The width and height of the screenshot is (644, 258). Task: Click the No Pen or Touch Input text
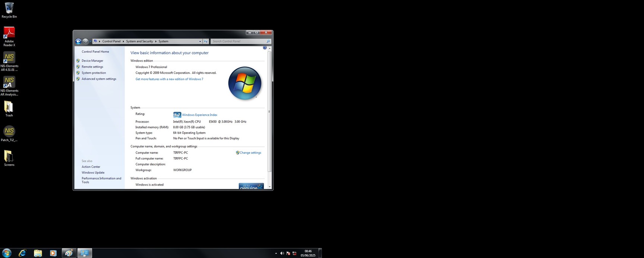click(x=206, y=139)
